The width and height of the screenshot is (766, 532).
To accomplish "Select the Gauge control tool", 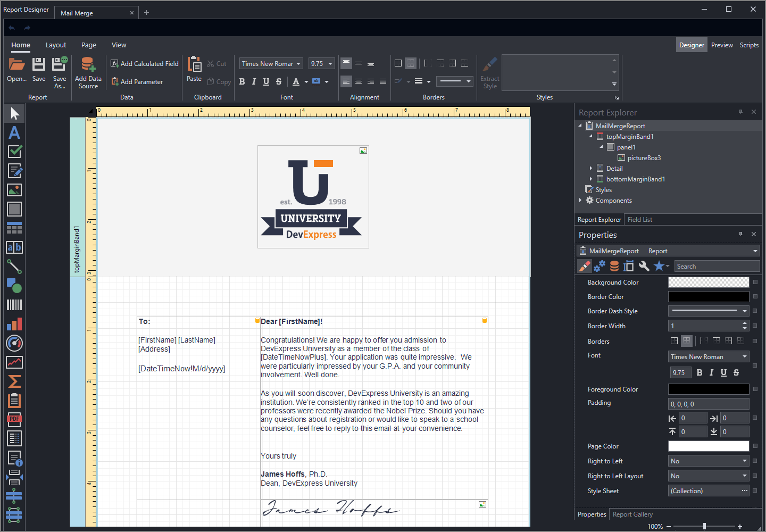I will (14, 343).
